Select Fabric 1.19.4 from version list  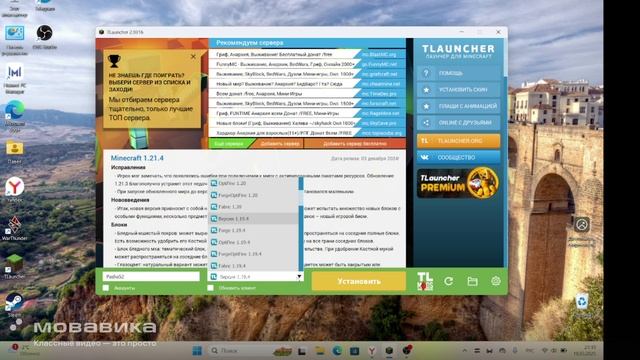pos(253,266)
